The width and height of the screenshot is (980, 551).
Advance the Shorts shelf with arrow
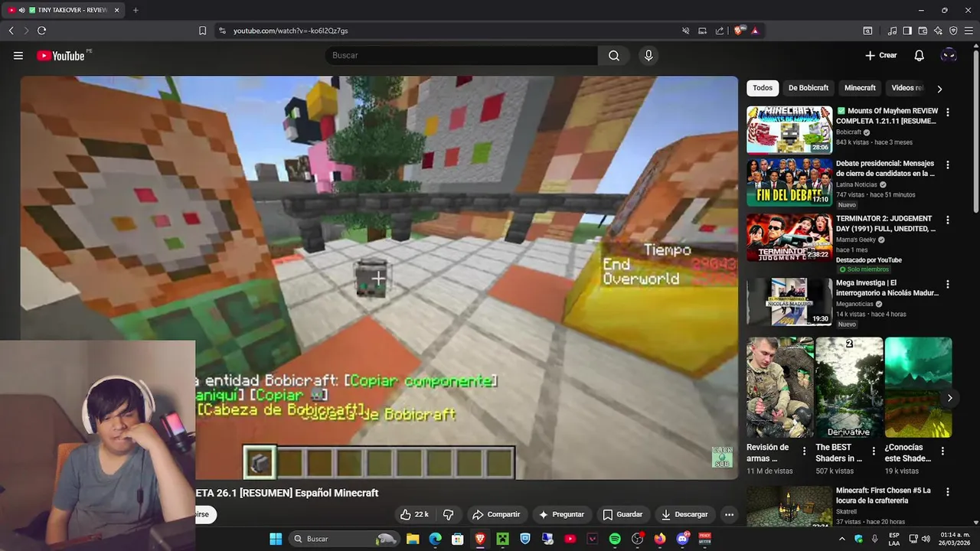[949, 398]
